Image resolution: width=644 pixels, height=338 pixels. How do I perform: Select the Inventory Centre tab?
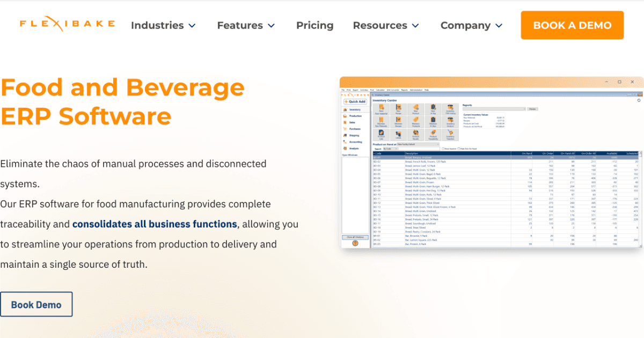(x=382, y=94)
